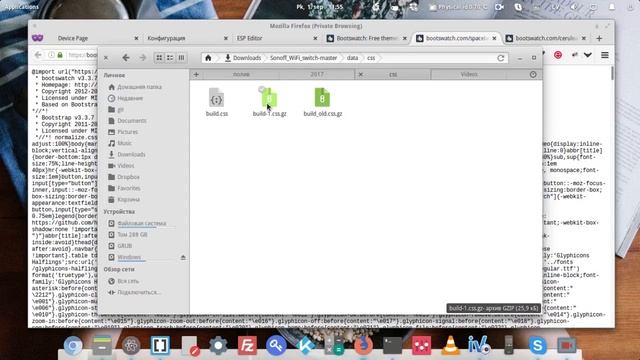The width and height of the screenshot is (640, 360).
Task: Open Недавние in sidebar
Action: (126, 98)
